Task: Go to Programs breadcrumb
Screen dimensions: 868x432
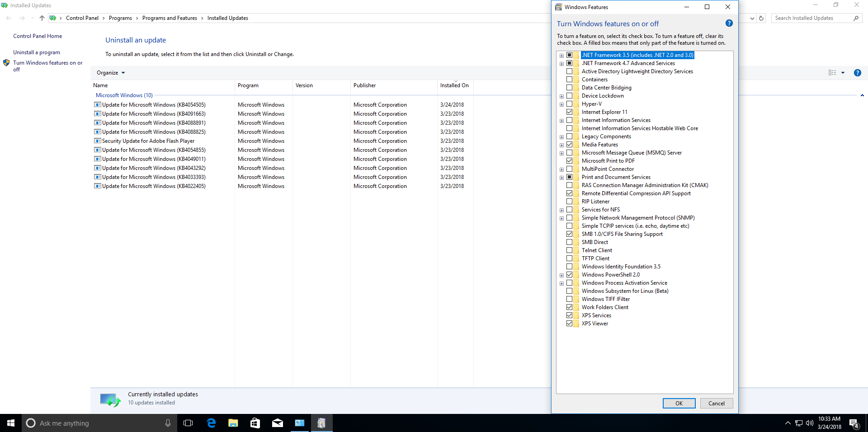Action: coord(120,18)
